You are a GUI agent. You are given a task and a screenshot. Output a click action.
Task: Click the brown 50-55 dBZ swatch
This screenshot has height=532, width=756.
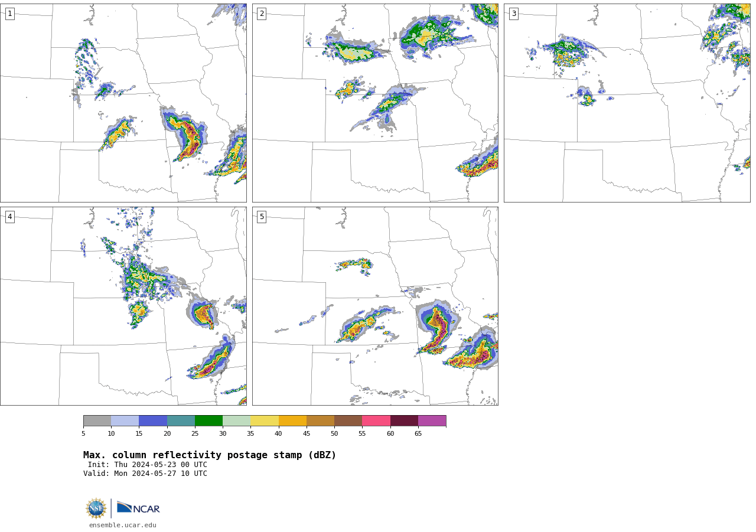click(348, 421)
